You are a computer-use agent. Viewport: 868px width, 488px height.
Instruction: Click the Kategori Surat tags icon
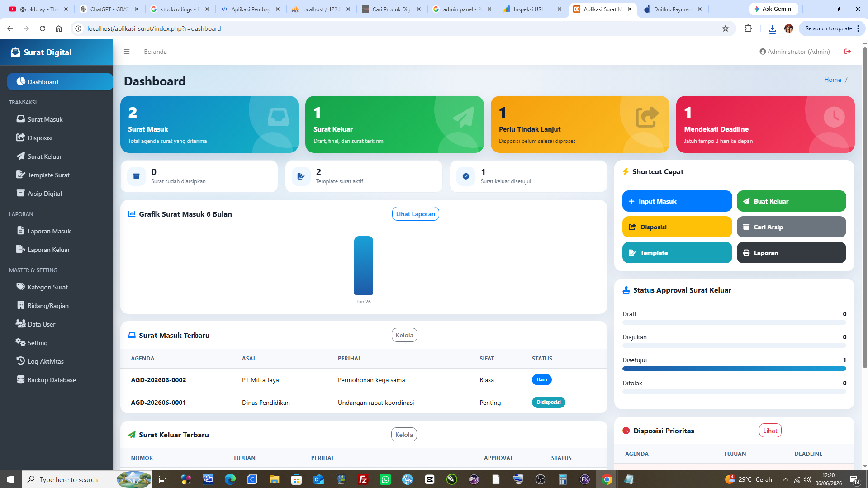pos(20,287)
